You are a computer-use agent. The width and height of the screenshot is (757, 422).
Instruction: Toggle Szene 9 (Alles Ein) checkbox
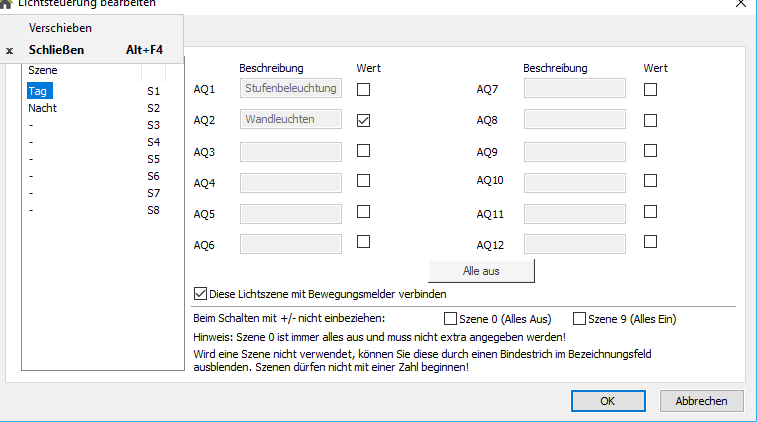(580, 319)
